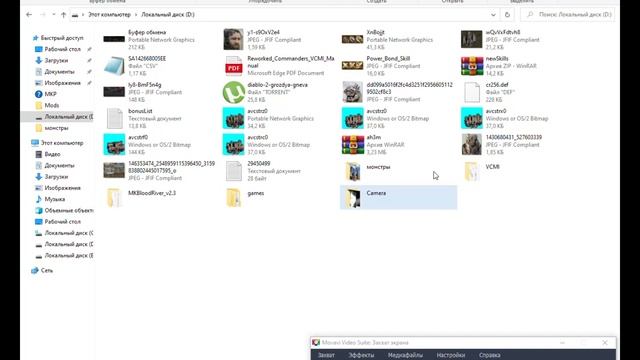Select the newSkills ZIP archive icon
640x360 pixels.
(x=472, y=66)
